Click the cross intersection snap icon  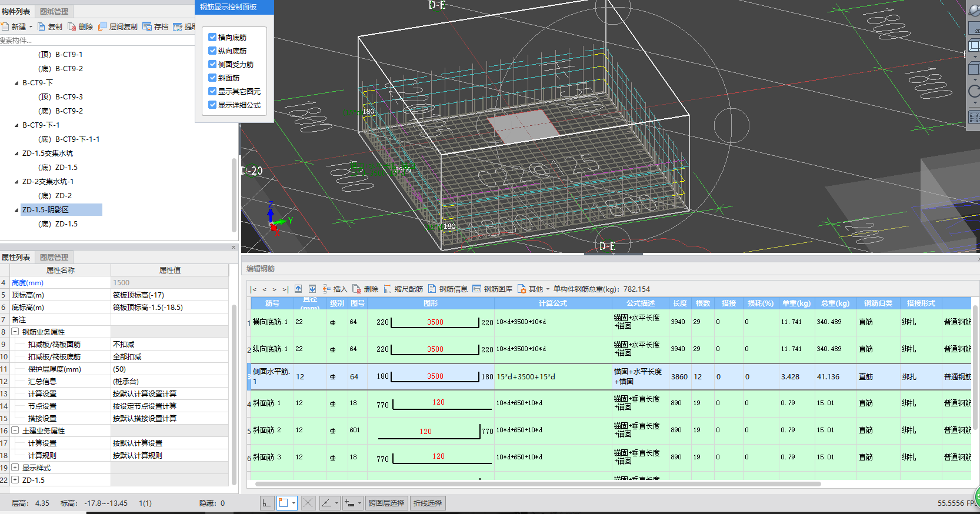(308, 503)
